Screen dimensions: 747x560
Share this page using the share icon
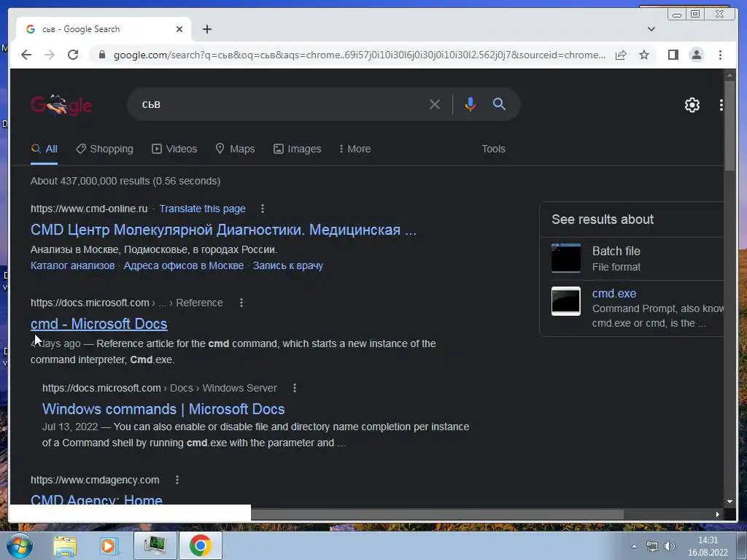click(x=620, y=55)
